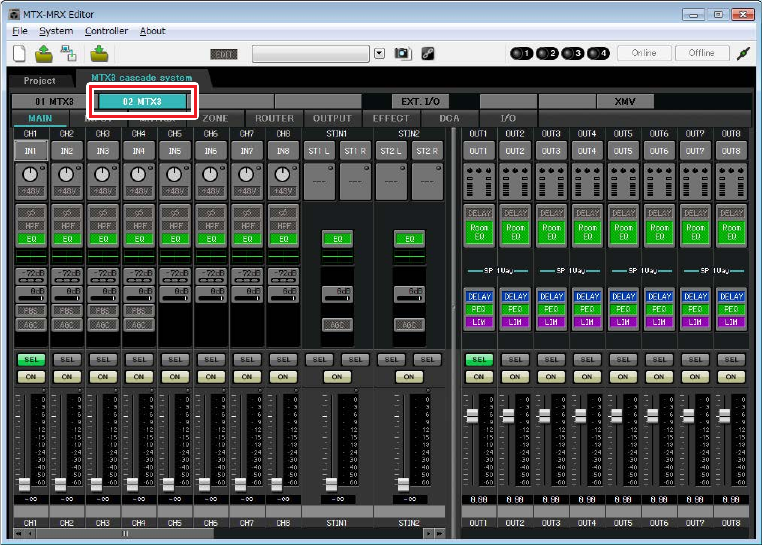Click the number 1 device indicator

pyautogui.click(x=521, y=53)
